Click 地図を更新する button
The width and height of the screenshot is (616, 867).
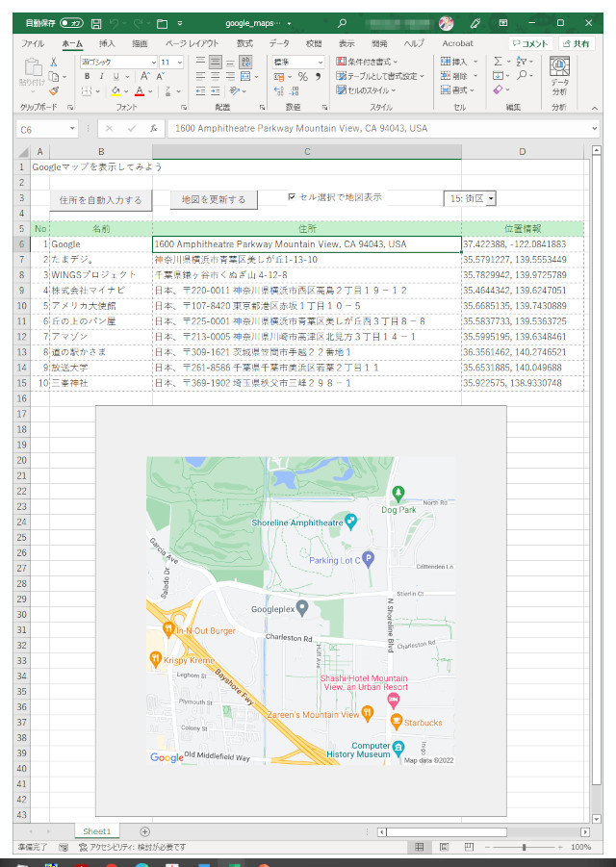214,199
